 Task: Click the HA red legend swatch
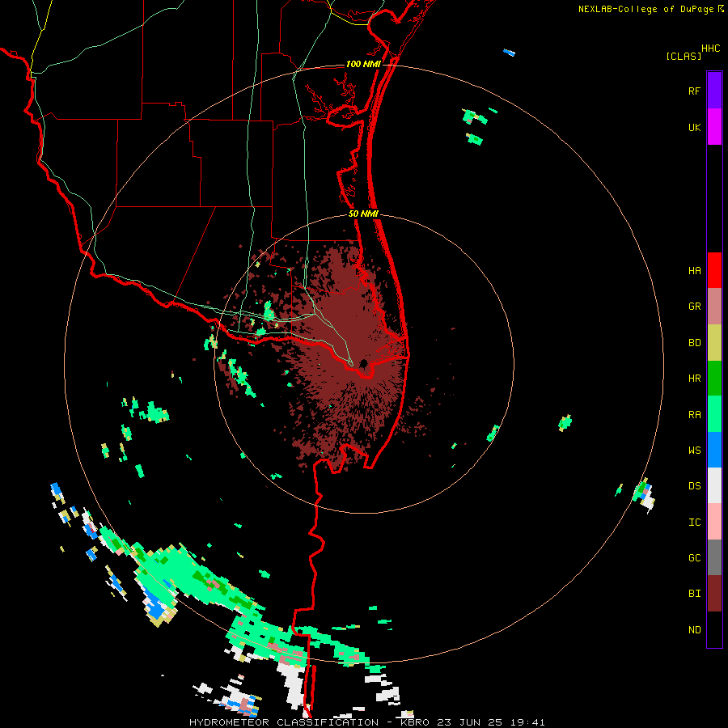(x=714, y=270)
